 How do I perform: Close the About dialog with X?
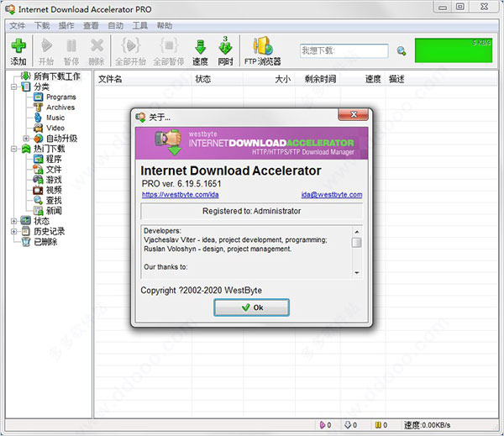click(354, 114)
